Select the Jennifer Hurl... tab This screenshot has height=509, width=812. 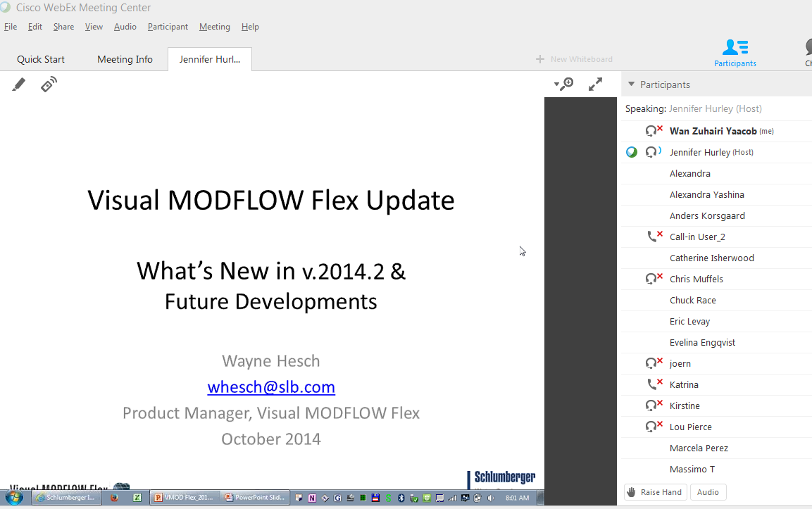click(x=210, y=60)
